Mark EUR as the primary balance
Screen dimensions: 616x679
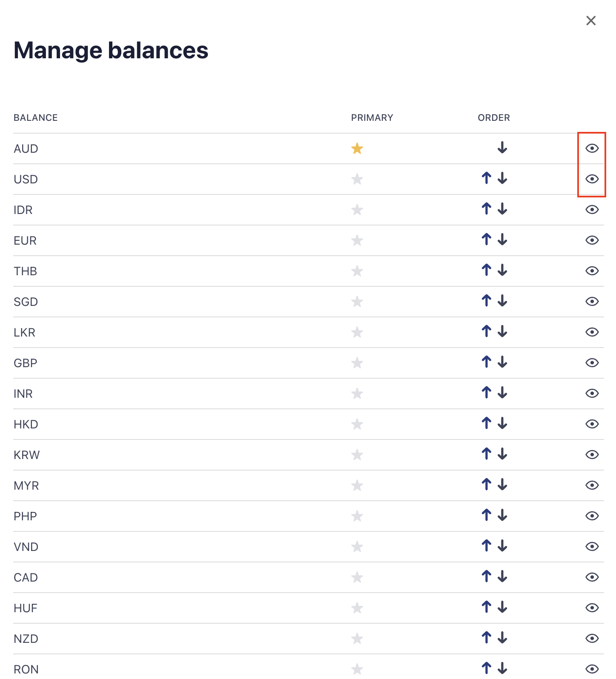(357, 240)
